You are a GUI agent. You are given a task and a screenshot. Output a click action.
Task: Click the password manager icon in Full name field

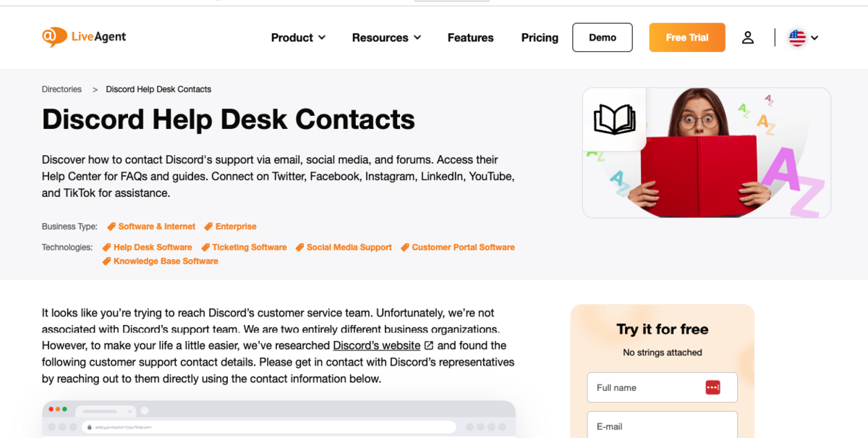tap(712, 387)
